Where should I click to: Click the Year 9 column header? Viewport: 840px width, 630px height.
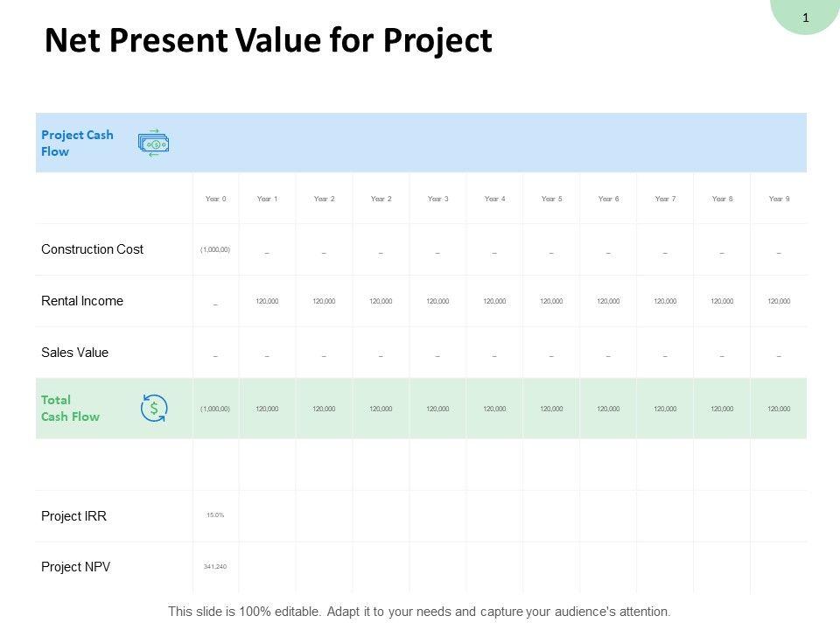pos(779,199)
